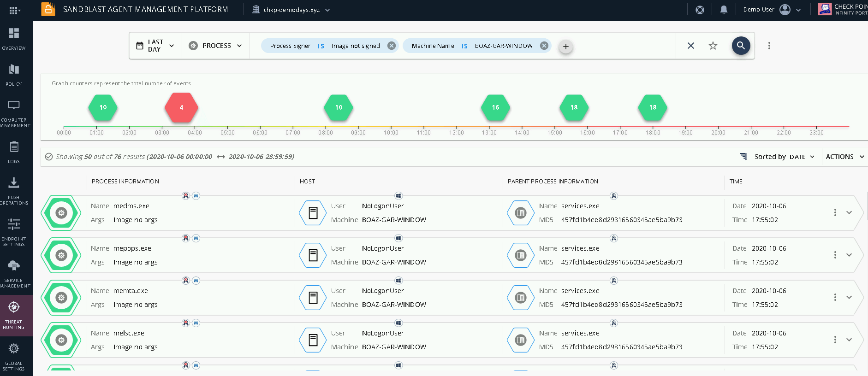Click the sort order icon

point(743,157)
